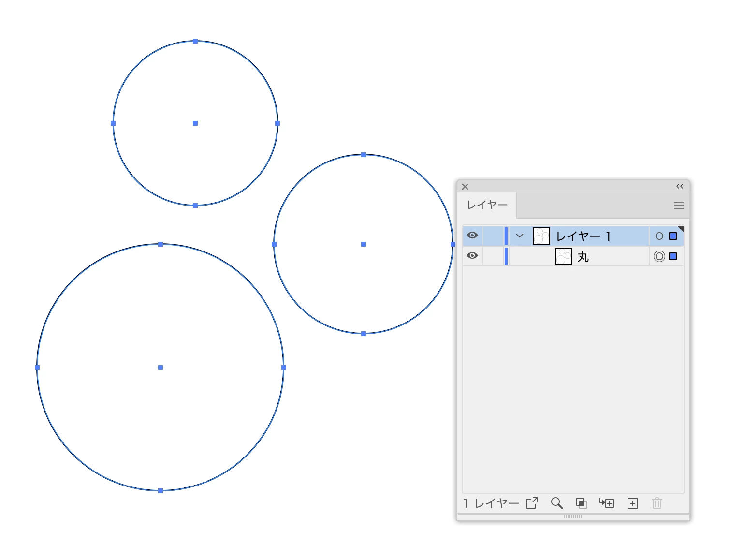
Task: Click the locate object magnifier icon
Action: coord(557,503)
